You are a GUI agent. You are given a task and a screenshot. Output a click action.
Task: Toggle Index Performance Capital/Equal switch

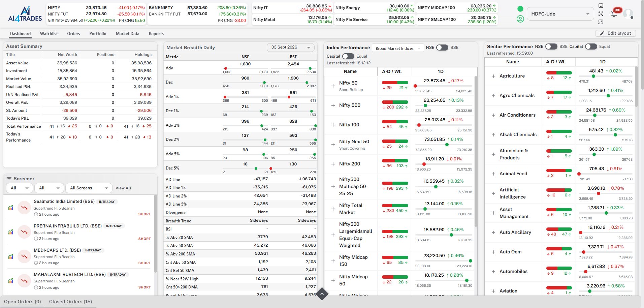click(348, 56)
